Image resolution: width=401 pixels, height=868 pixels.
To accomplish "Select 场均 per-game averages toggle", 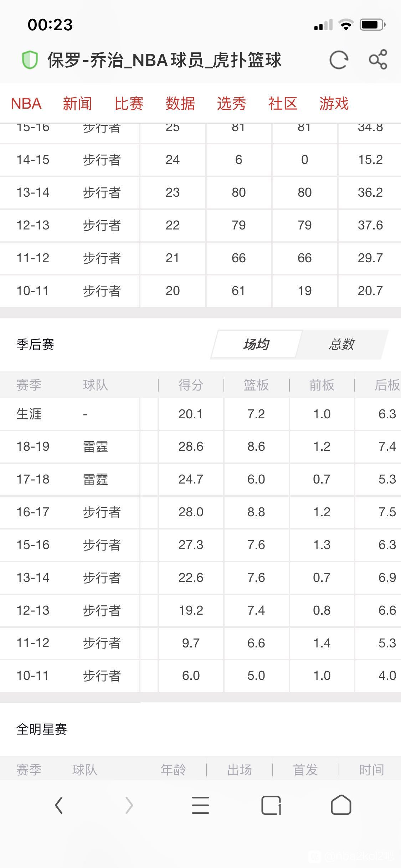I will click(x=256, y=344).
